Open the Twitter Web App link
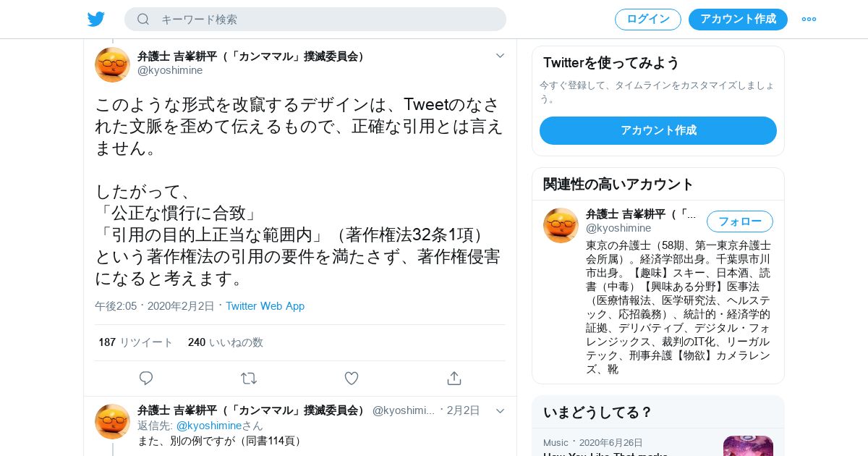 click(x=265, y=306)
